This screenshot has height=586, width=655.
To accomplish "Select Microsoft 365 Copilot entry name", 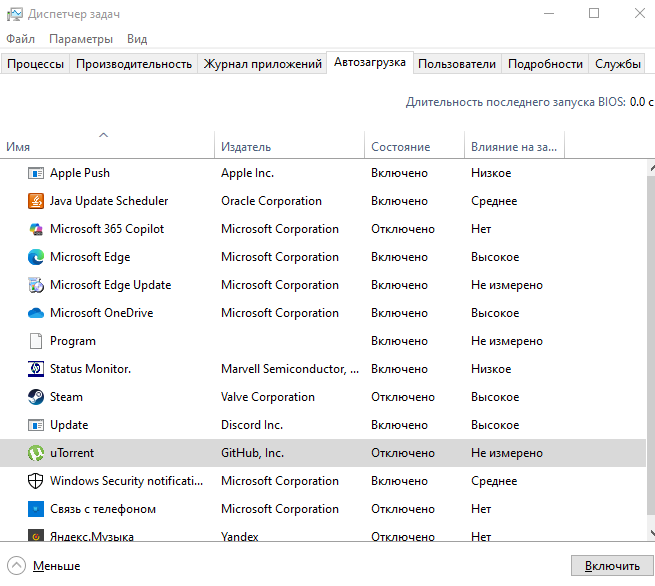I will (x=107, y=229).
